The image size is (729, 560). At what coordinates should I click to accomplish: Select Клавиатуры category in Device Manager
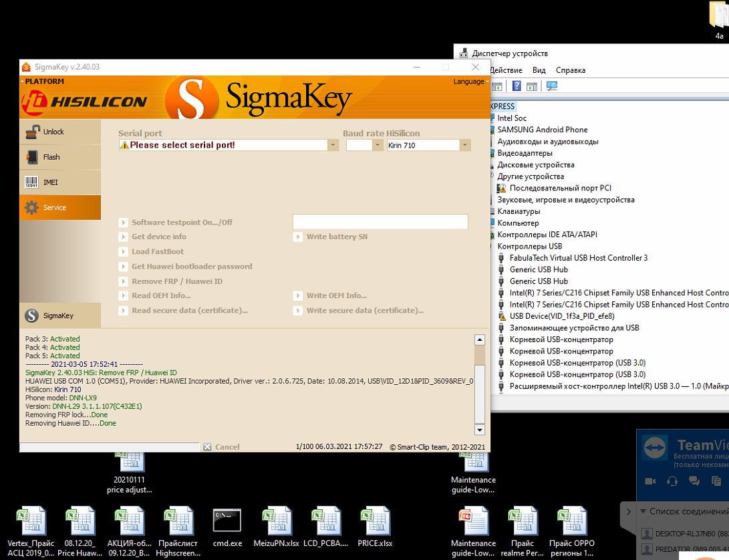click(x=519, y=211)
